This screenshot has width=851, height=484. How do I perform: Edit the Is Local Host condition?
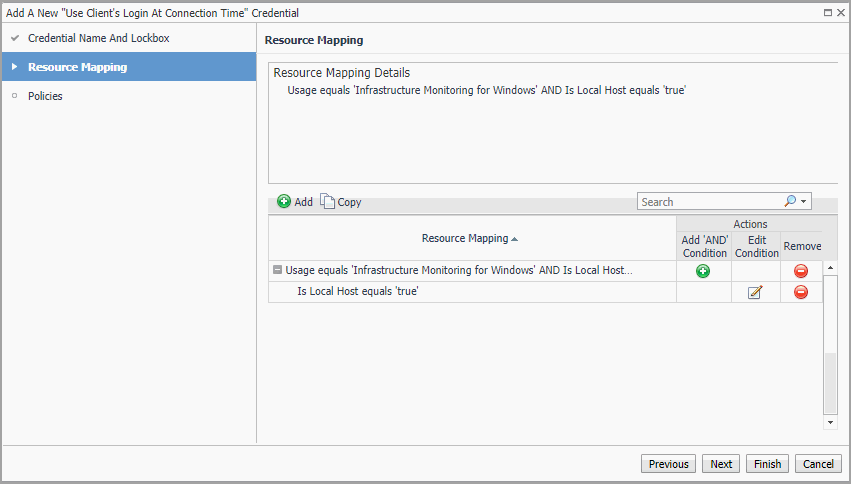pos(755,292)
